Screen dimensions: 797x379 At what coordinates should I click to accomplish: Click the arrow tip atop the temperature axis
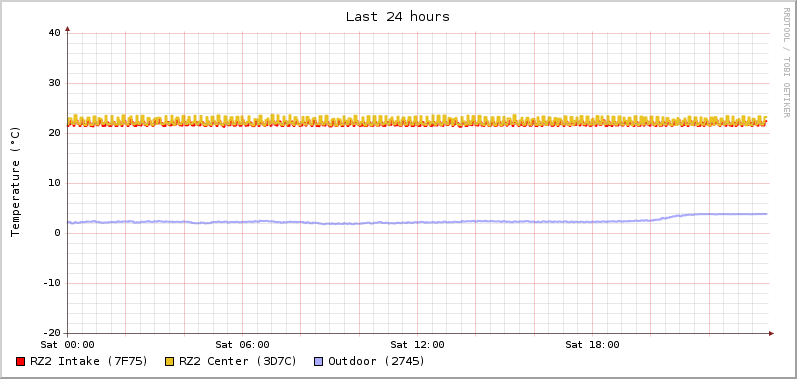67,29
